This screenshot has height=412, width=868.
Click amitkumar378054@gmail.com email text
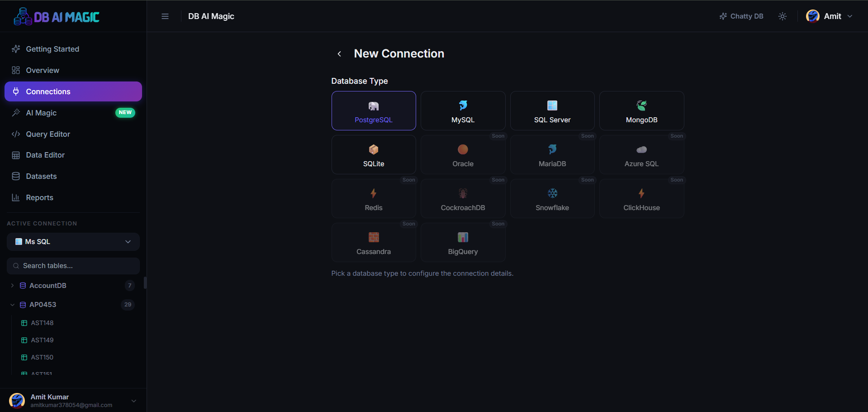click(71, 405)
